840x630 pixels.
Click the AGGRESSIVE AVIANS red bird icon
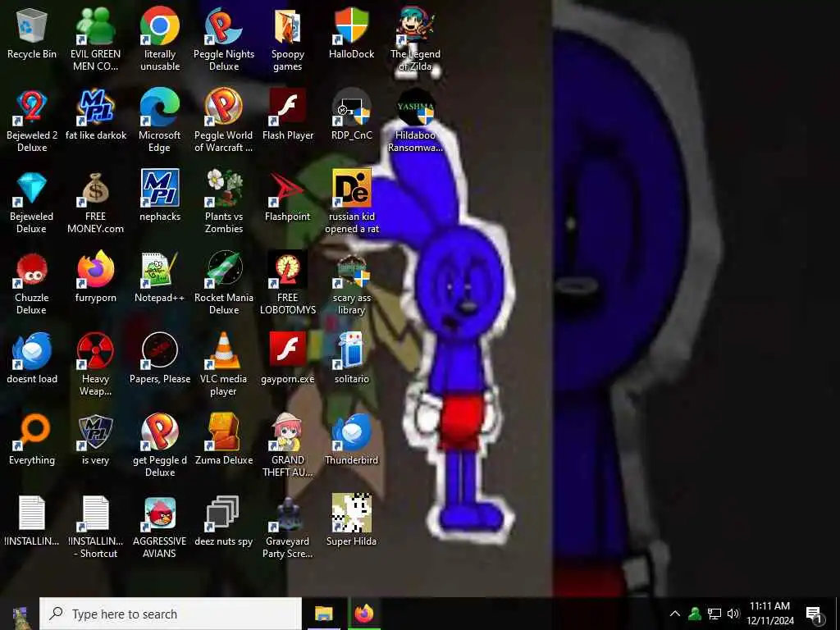pos(160,514)
